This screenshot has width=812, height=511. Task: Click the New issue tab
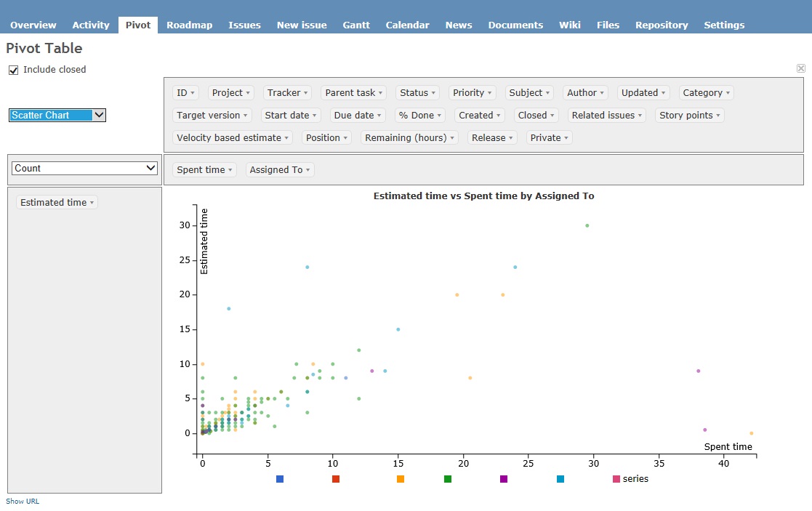click(x=302, y=25)
